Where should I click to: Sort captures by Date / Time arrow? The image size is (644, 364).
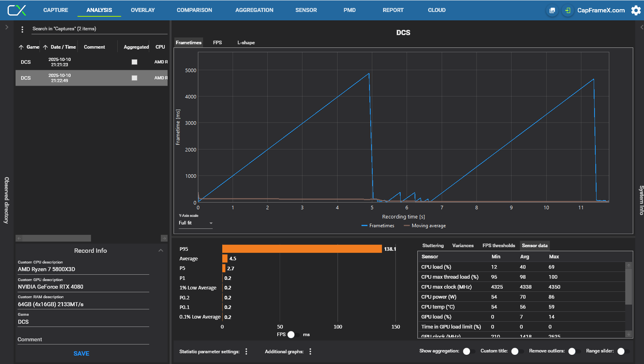[45, 47]
